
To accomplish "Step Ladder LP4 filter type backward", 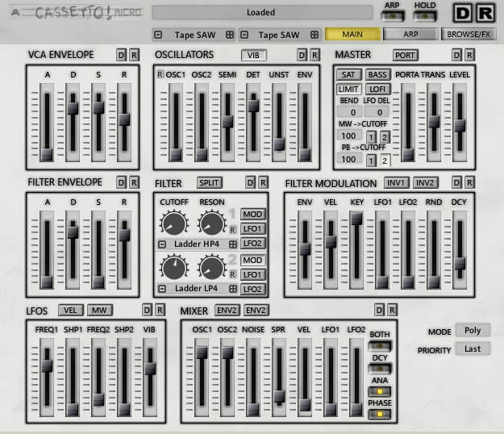I will tap(162, 289).
